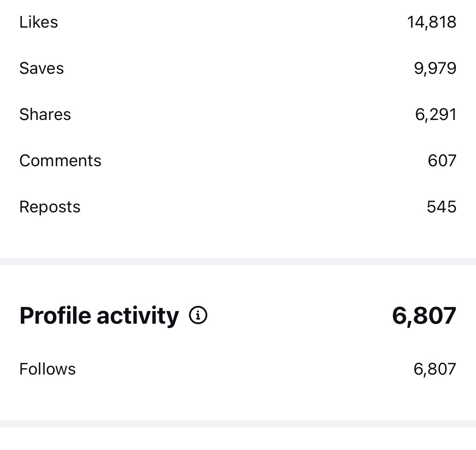Click the gray divider below the Follows row
The height and width of the screenshot is (450, 476).
[238, 424]
